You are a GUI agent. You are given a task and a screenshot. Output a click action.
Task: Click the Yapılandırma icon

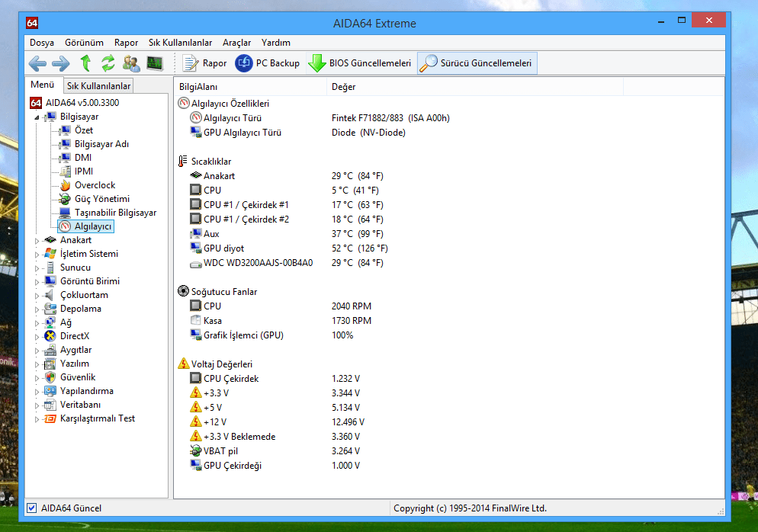tap(50, 391)
